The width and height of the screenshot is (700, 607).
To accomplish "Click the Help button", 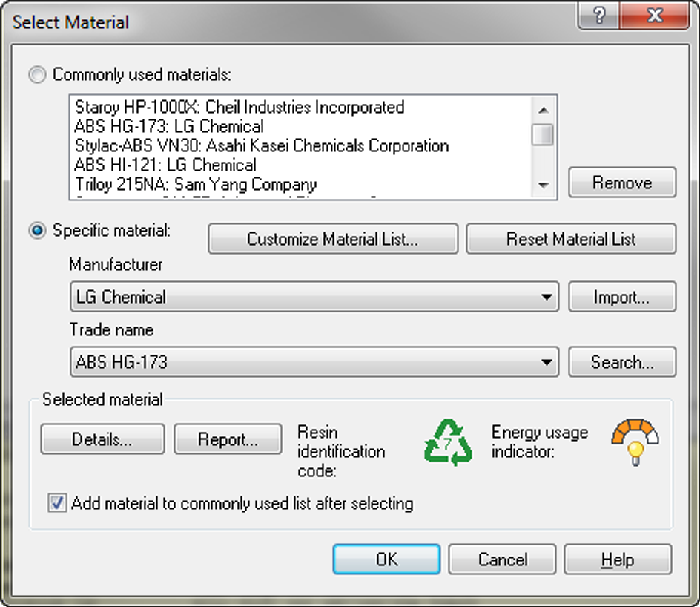I will pos(618,560).
